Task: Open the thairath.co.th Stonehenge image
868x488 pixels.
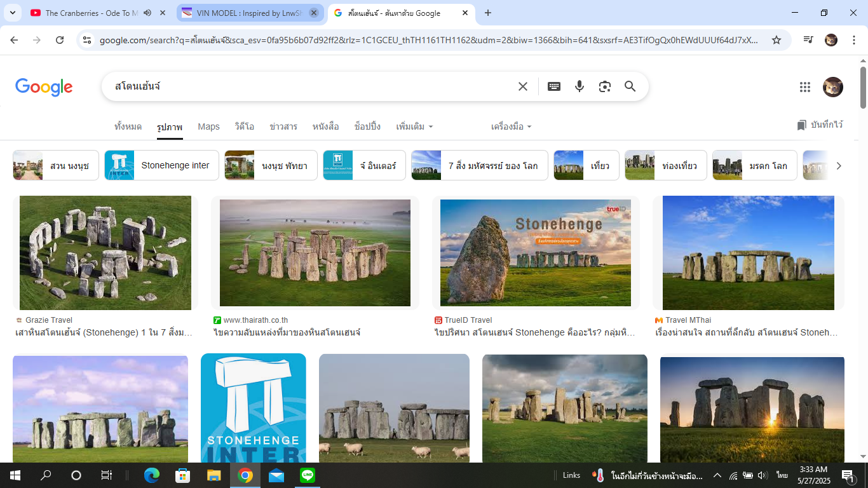Action: (x=315, y=253)
